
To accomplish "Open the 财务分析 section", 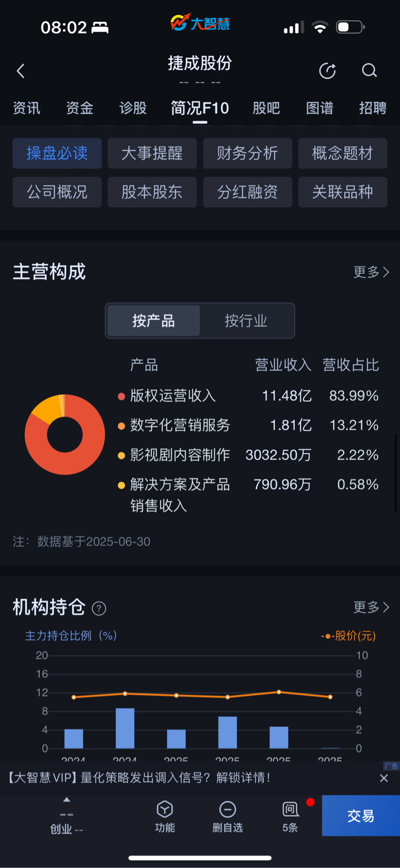I will point(247,153).
